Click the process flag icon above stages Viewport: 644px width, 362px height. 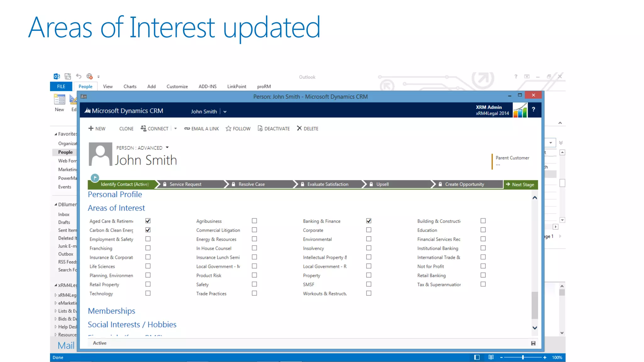(x=95, y=178)
